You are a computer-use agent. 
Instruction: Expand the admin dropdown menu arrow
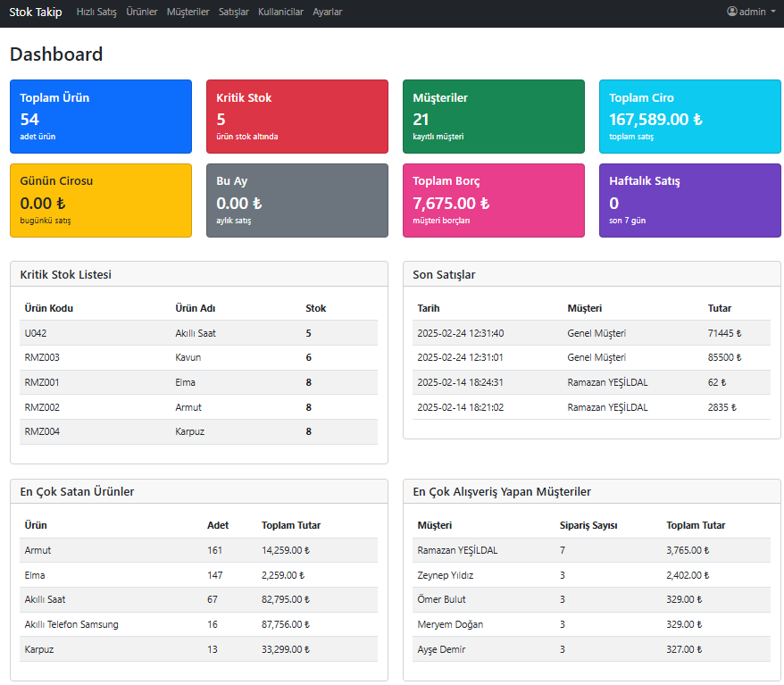point(773,13)
